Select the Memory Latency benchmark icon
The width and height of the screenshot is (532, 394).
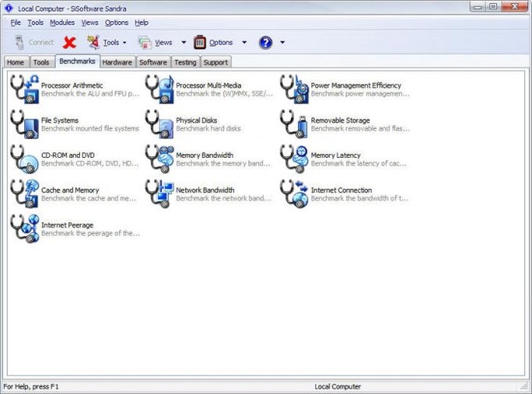294,159
